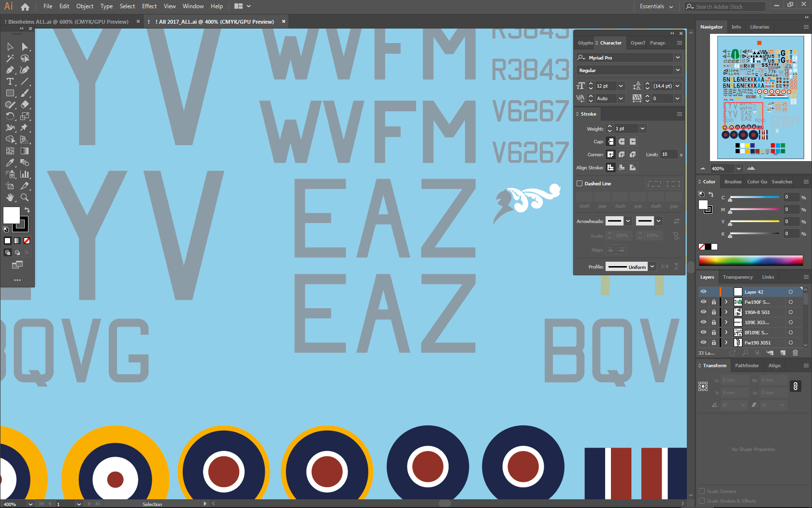
Task: Select the Shape Builder tool
Action: [10, 140]
